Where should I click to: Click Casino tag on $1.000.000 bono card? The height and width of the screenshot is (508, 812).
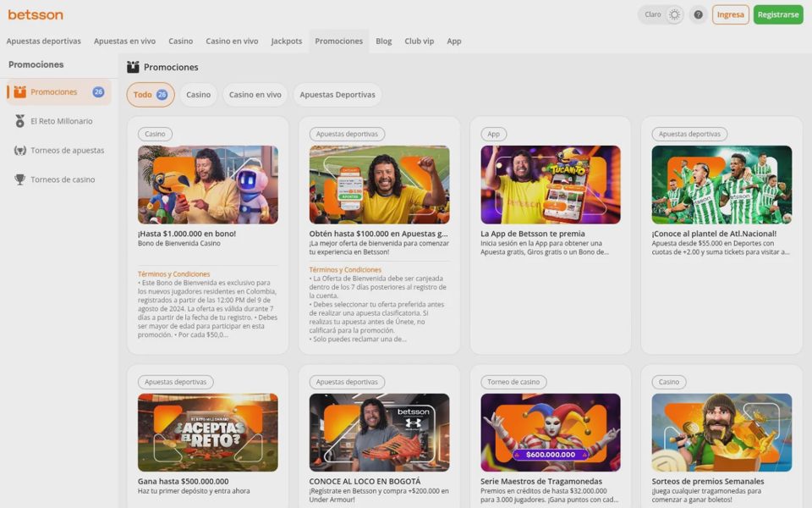tap(155, 134)
